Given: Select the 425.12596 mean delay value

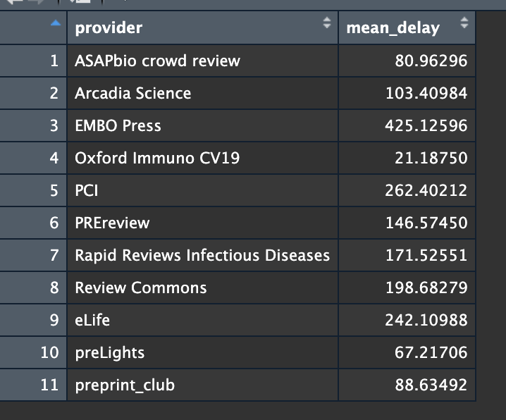Looking at the screenshot, I should pos(426,125).
